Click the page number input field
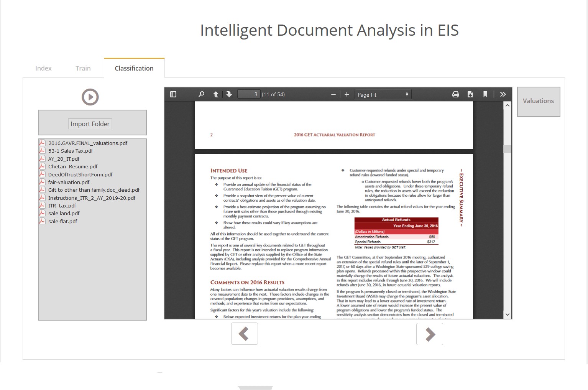 coord(249,94)
